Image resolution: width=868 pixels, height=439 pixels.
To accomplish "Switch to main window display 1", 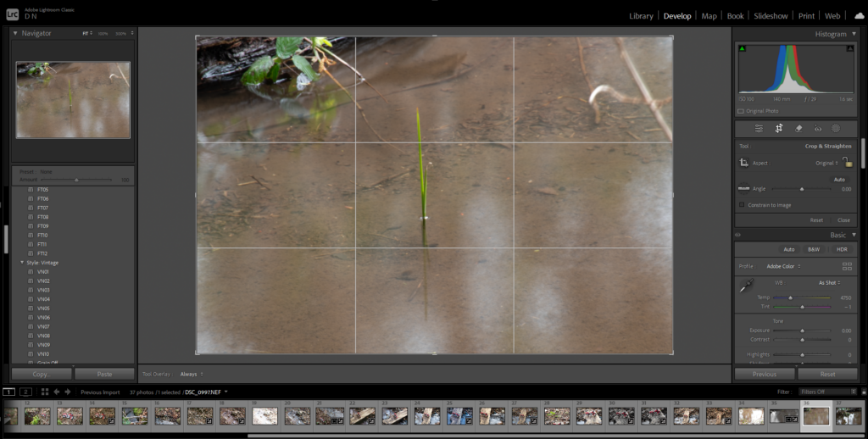I will click(x=8, y=392).
